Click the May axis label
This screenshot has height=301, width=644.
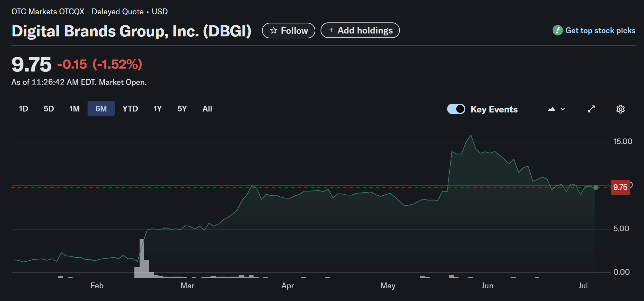coord(388,286)
